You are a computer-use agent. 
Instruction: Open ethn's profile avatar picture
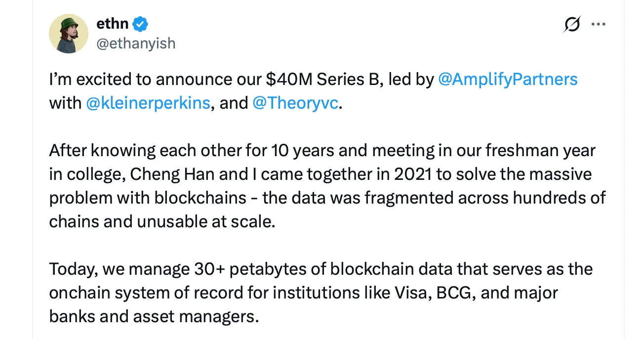pyautogui.click(x=69, y=34)
